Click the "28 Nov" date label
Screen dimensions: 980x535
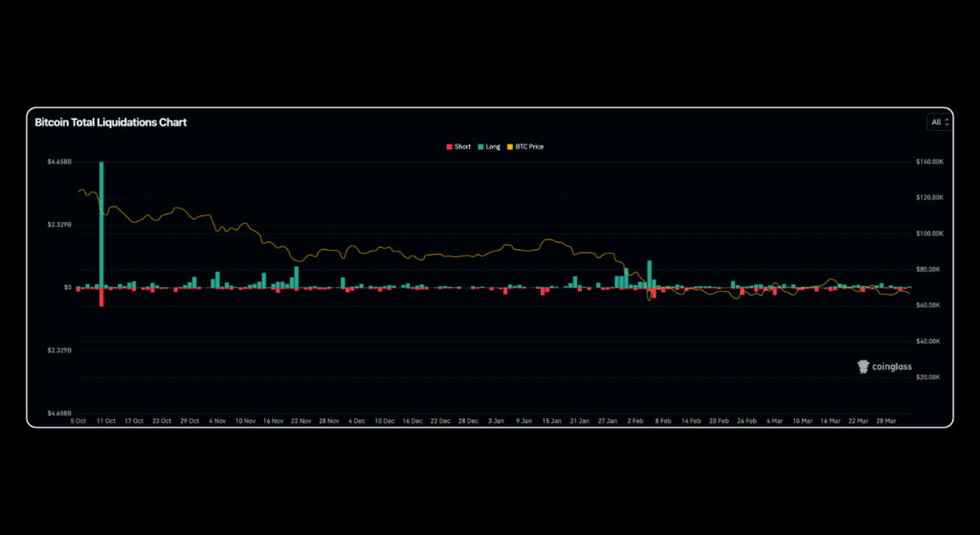tap(329, 421)
